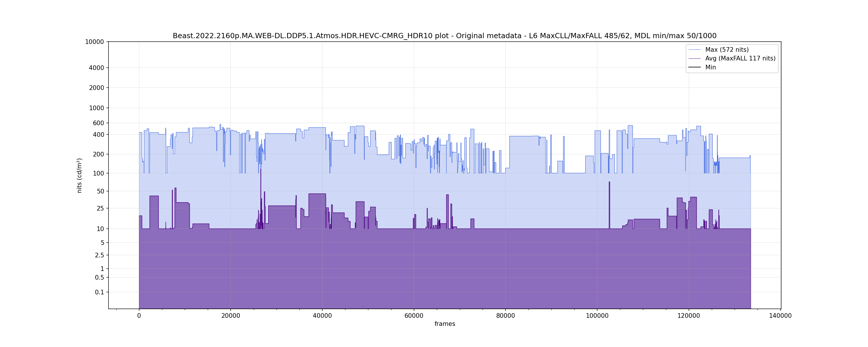
Task: Click the black Min legend line sample
Action: coord(694,67)
